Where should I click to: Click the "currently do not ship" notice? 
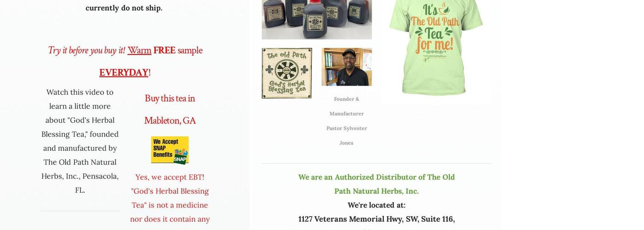(x=124, y=8)
